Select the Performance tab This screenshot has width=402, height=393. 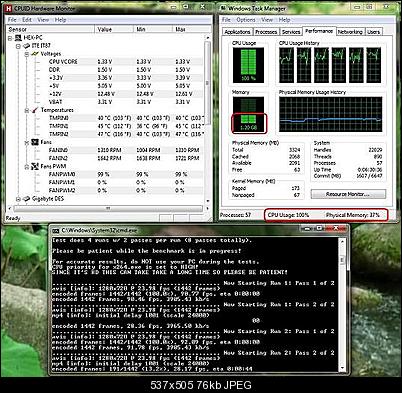click(319, 31)
